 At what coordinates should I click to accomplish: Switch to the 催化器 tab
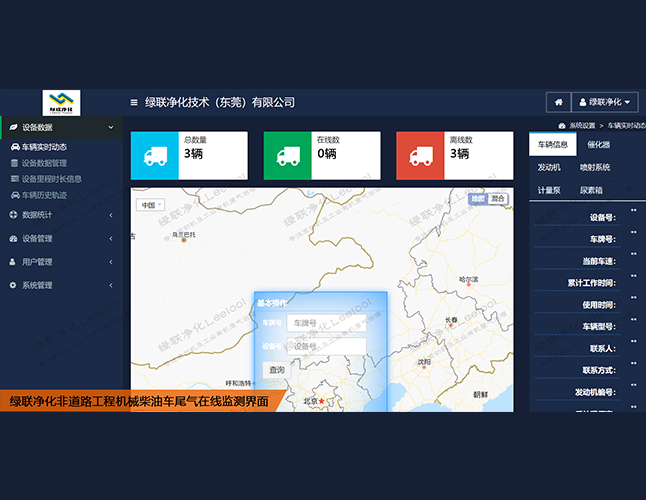[599, 145]
